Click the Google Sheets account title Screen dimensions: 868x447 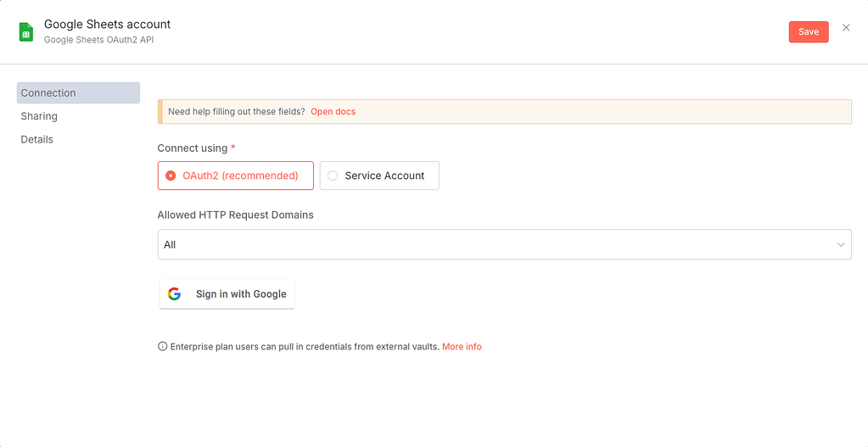[107, 25]
